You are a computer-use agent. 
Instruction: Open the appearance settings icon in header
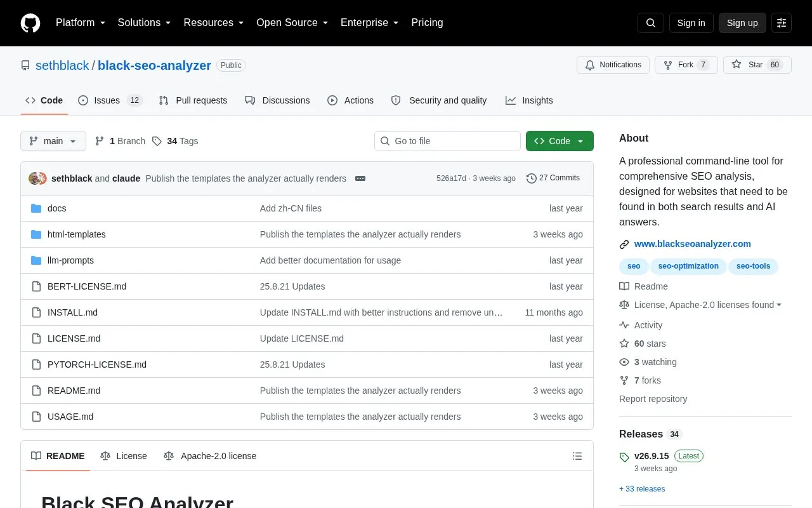click(782, 23)
